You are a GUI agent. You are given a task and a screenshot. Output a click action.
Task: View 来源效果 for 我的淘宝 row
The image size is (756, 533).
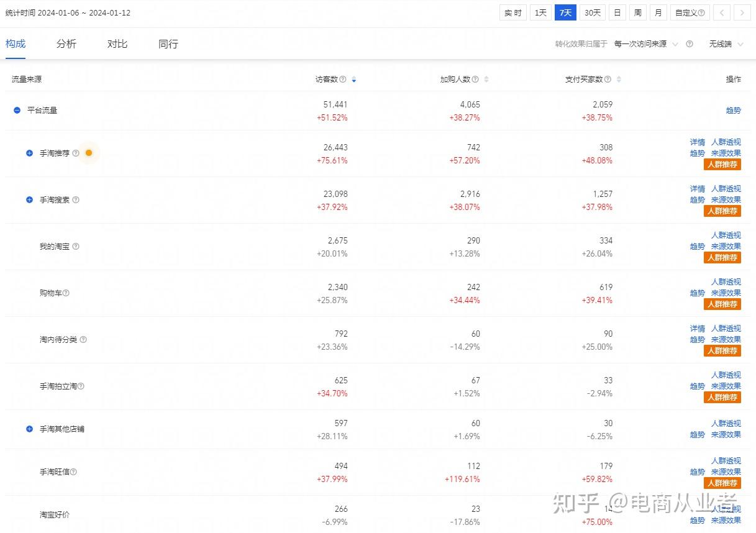[x=726, y=247]
